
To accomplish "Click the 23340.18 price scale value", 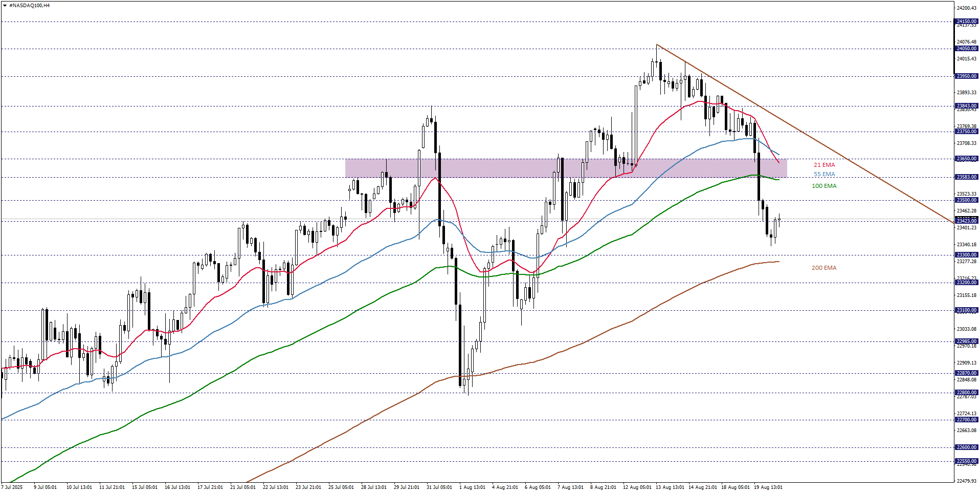I will 967,245.
